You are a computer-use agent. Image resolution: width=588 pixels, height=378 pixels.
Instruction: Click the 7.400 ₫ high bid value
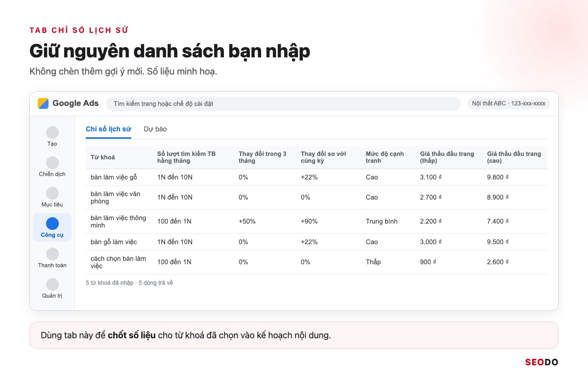pyautogui.click(x=498, y=222)
